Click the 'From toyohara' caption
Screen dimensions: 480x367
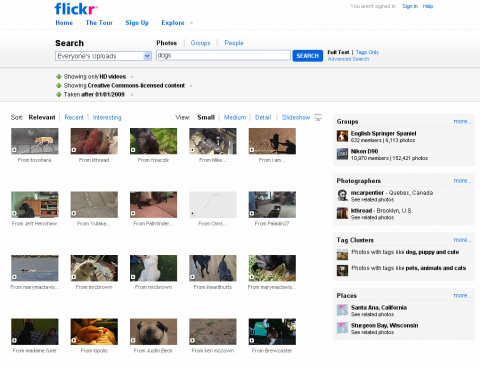click(34, 160)
